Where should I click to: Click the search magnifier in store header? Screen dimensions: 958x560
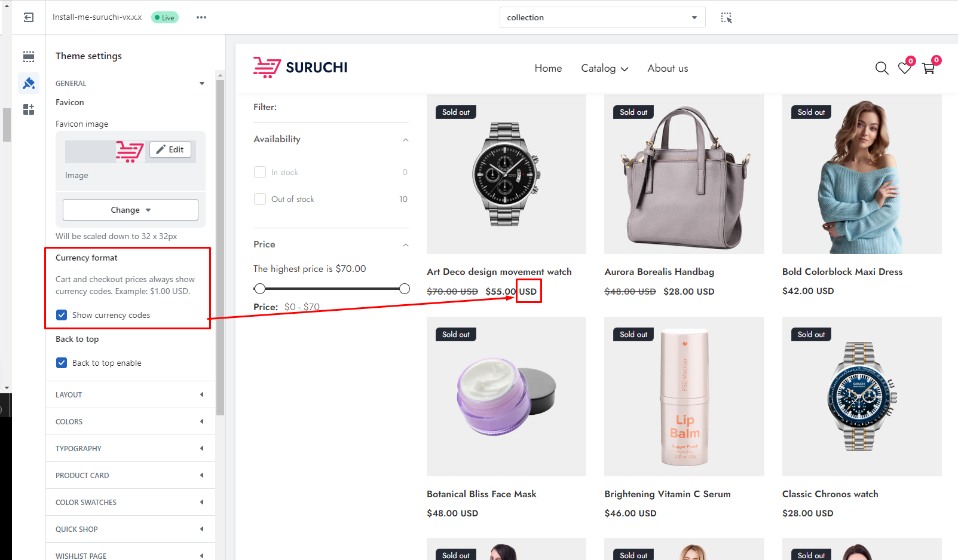coord(882,68)
